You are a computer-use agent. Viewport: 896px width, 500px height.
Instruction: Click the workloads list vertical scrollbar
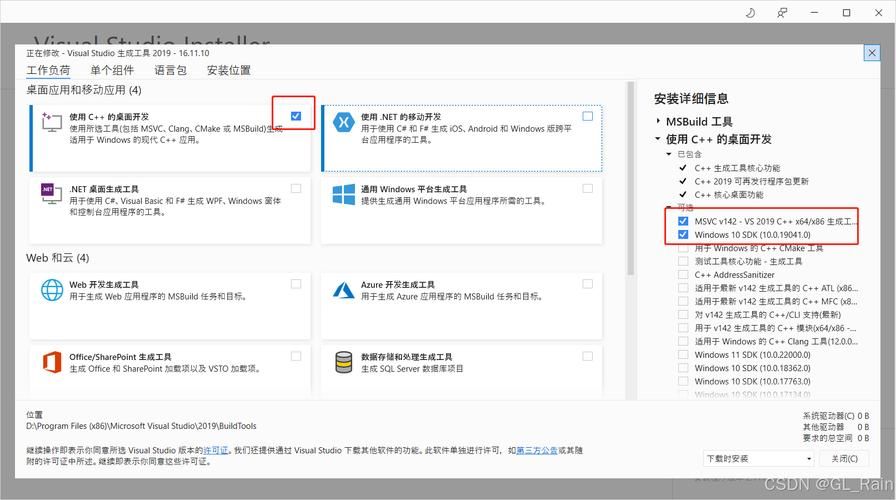(630, 178)
